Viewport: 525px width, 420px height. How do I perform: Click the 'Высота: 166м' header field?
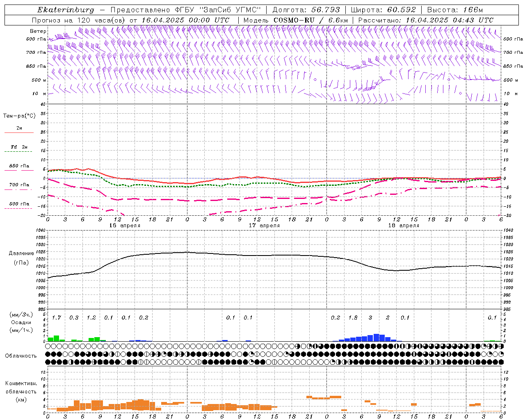coord(455,10)
